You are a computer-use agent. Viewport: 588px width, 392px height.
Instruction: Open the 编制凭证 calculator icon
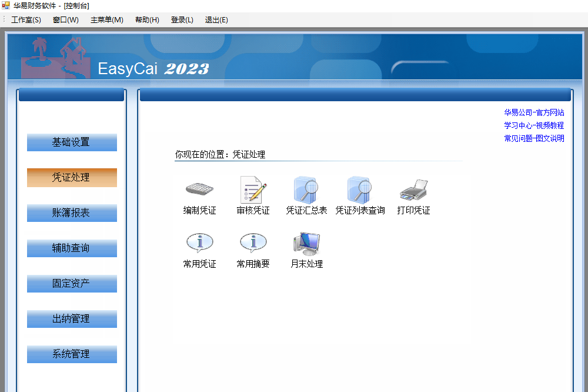click(199, 190)
